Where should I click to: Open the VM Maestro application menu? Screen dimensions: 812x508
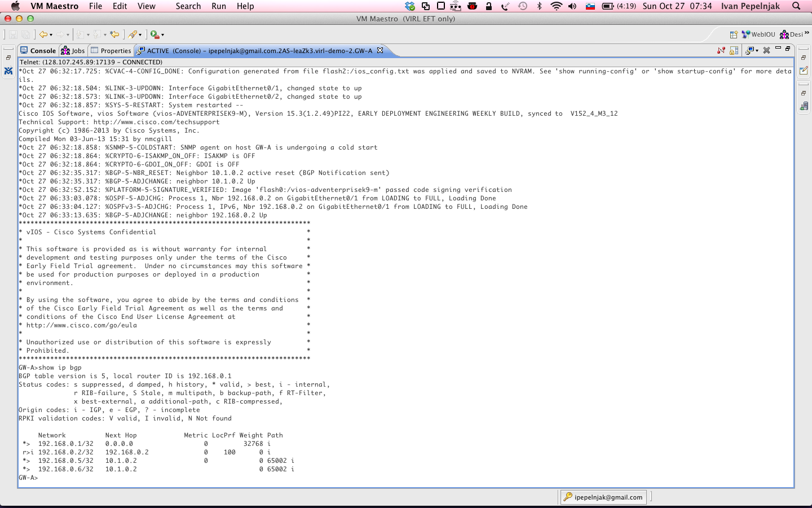pos(54,6)
